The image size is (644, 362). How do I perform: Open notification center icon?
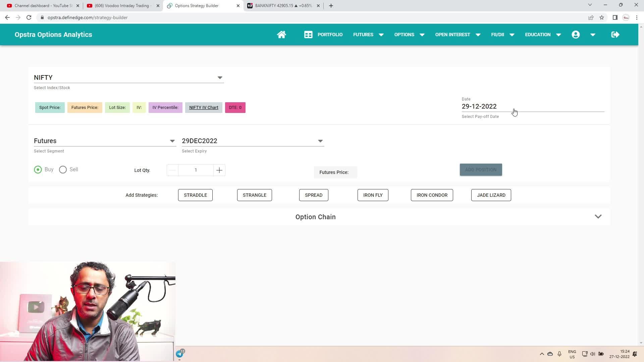(635, 354)
